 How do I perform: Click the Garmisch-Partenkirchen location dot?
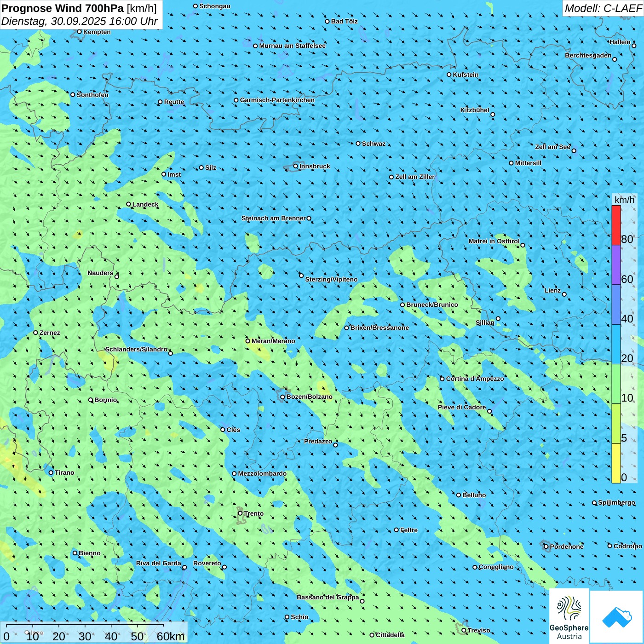point(236,100)
